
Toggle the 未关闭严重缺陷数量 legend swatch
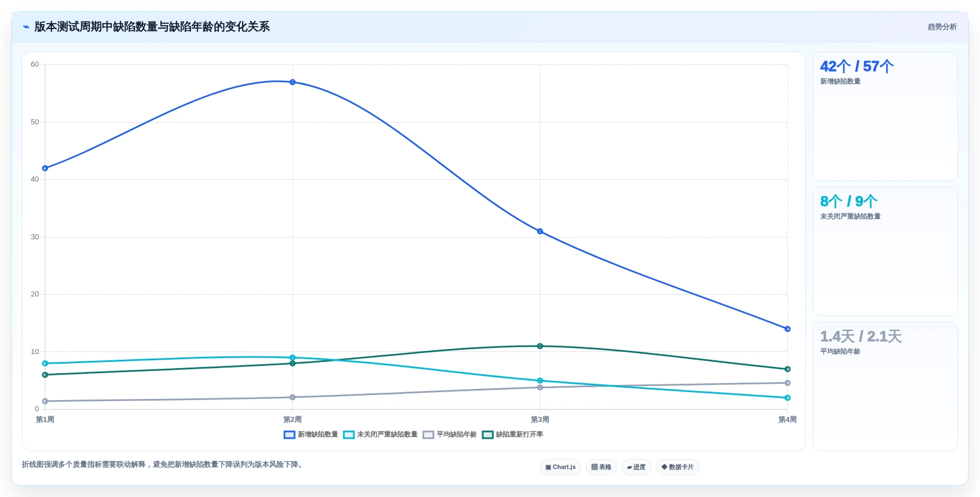(x=348, y=435)
